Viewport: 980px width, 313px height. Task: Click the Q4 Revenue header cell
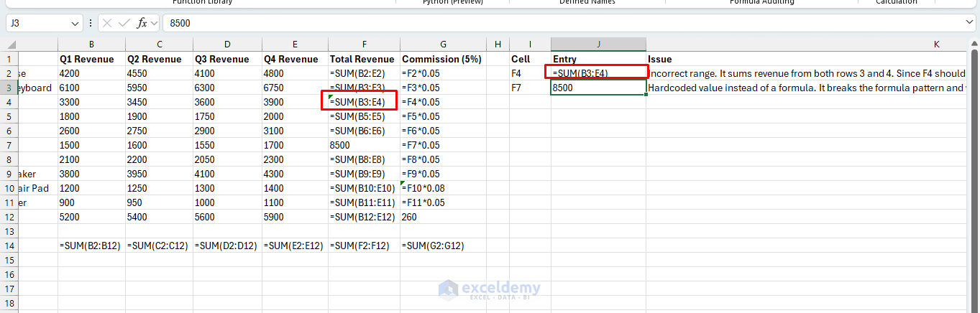(x=295, y=59)
